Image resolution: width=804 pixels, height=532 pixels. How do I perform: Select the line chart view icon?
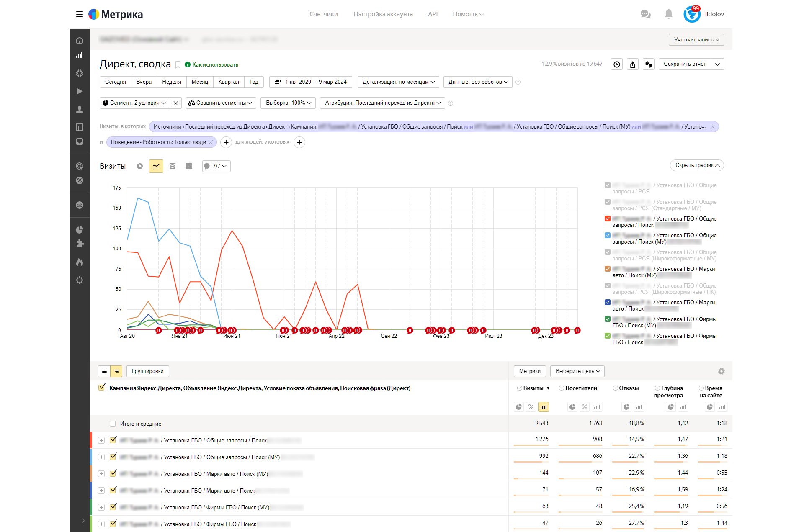tap(156, 166)
